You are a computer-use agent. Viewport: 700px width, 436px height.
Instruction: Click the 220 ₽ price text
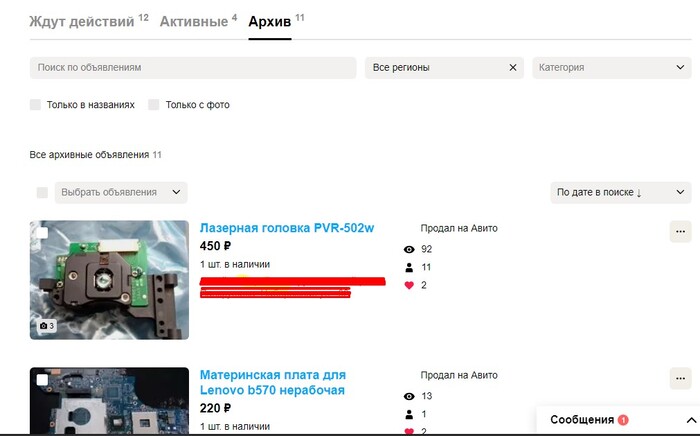(215, 408)
